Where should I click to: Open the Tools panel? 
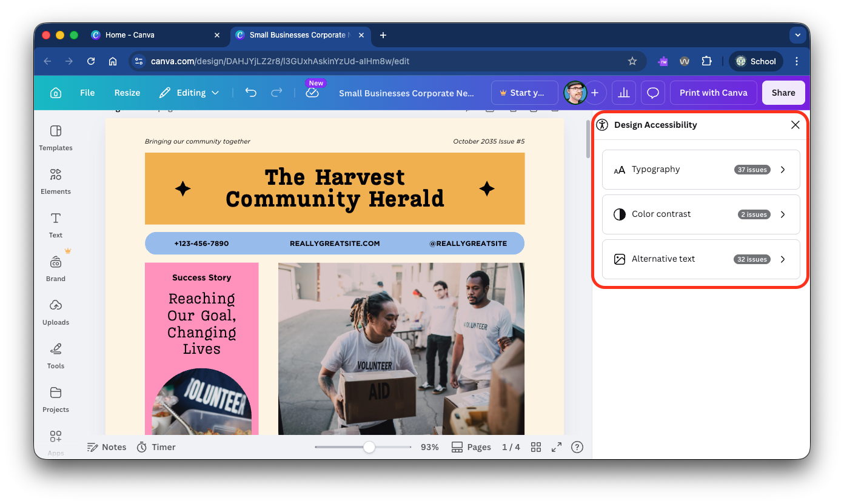click(x=56, y=356)
